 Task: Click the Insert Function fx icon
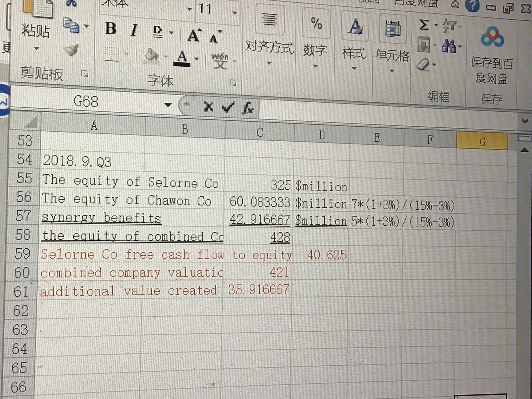[248, 107]
